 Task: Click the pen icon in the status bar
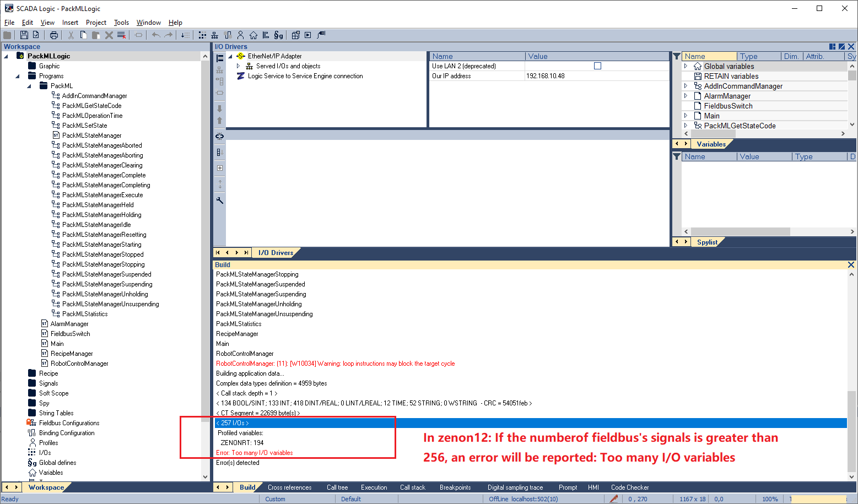[x=614, y=499]
